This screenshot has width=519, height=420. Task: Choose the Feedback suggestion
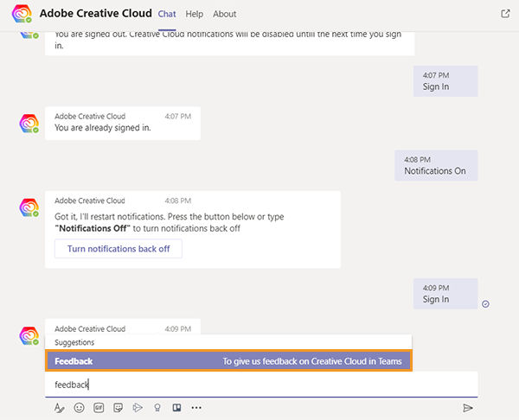coord(228,361)
